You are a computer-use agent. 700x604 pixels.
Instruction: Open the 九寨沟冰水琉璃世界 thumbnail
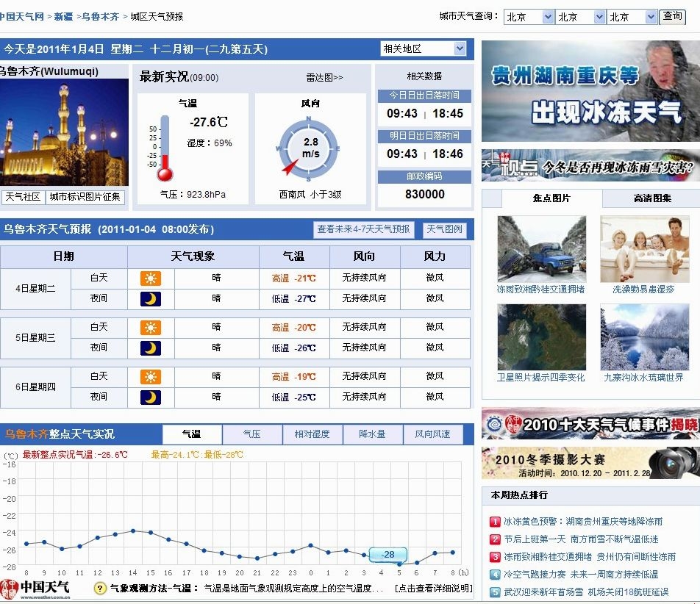pos(644,337)
